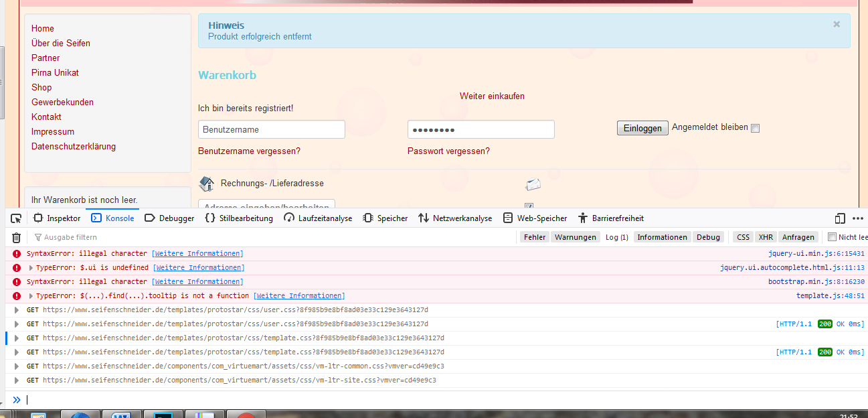Viewport: 868px width, 418px height.
Task: Activate the element picker icon in DevTools
Action: [x=17, y=218]
